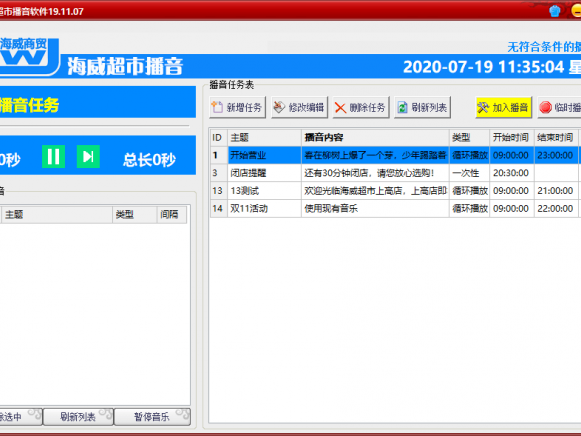Screen dimensions: 581x436
Task: Click the 20:30:00 start time cell
Action: point(512,173)
